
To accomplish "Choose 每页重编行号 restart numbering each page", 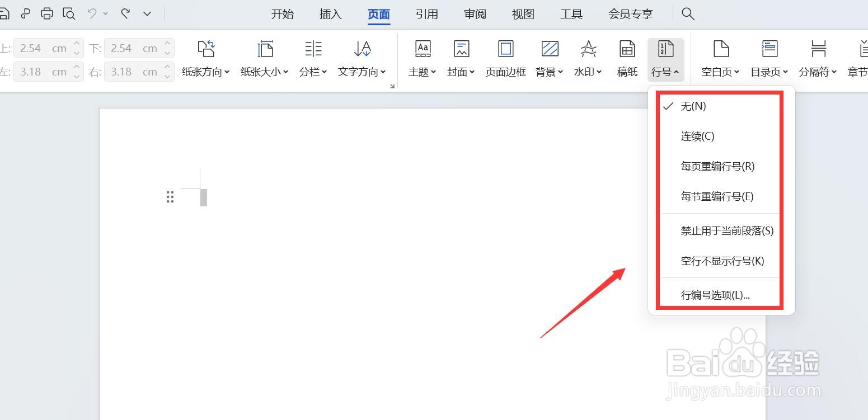I will (717, 166).
